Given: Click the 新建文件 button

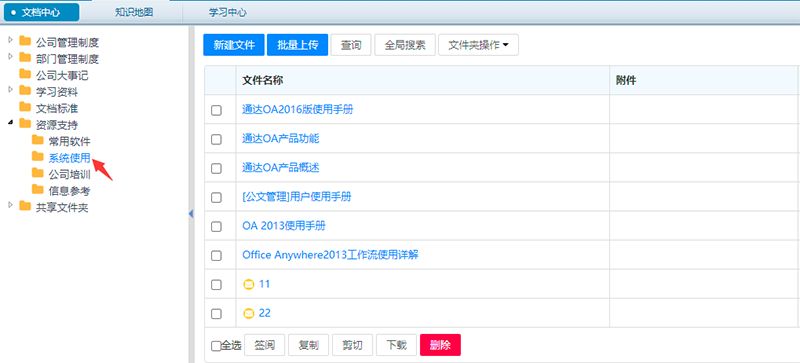Looking at the screenshot, I should [x=234, y=45].
